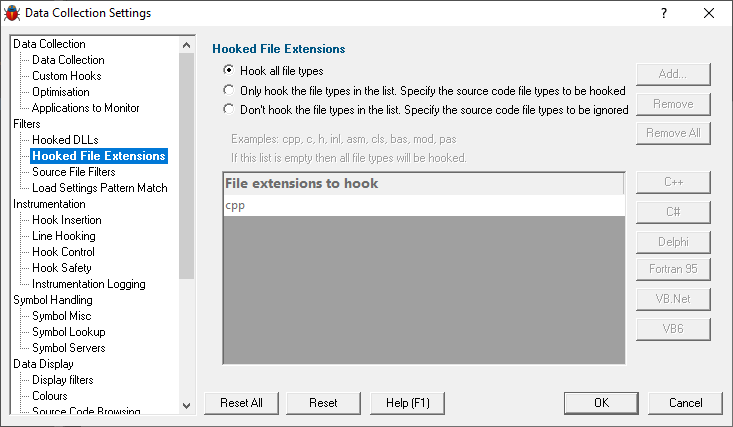Open Display filters page
The image size is (733, 427).
63,380
